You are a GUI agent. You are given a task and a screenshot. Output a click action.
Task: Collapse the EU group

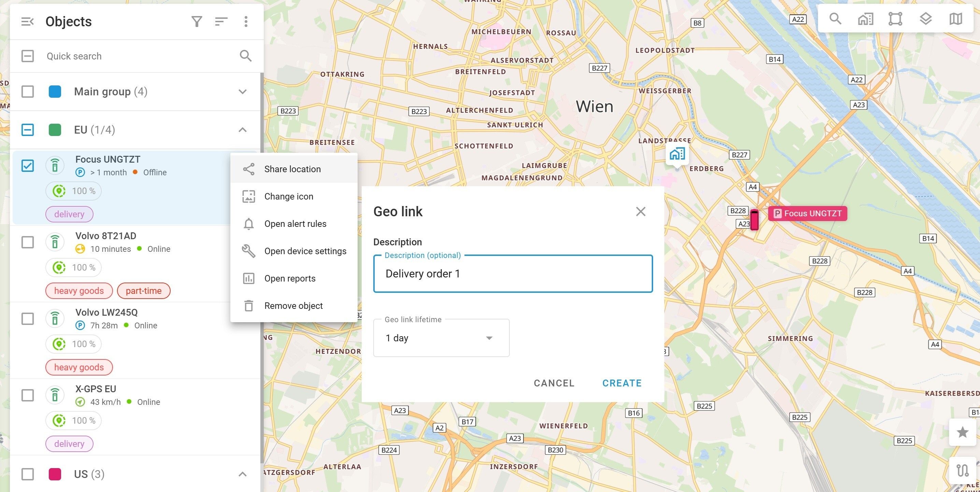(242, 130)
